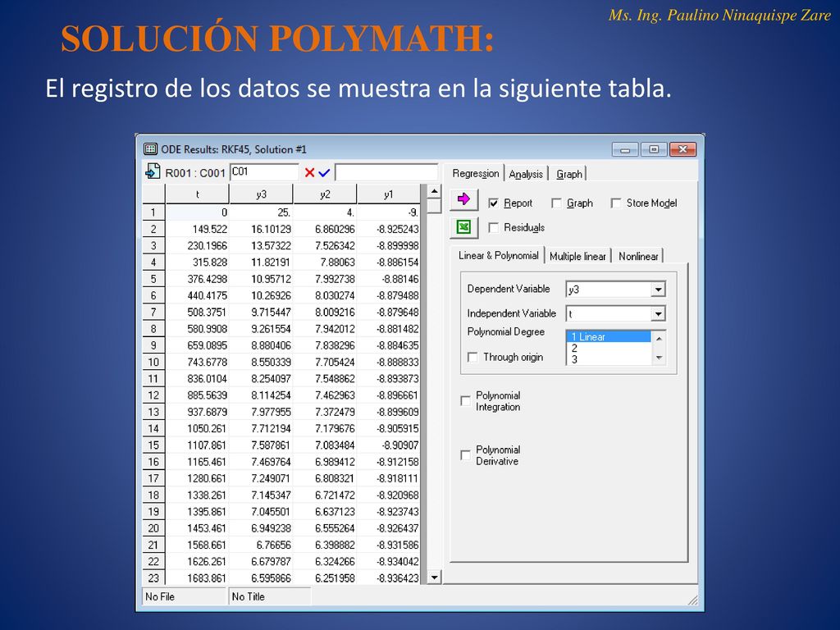Click the window resize grip
The image size is (840, 630).
coord(692,600)
